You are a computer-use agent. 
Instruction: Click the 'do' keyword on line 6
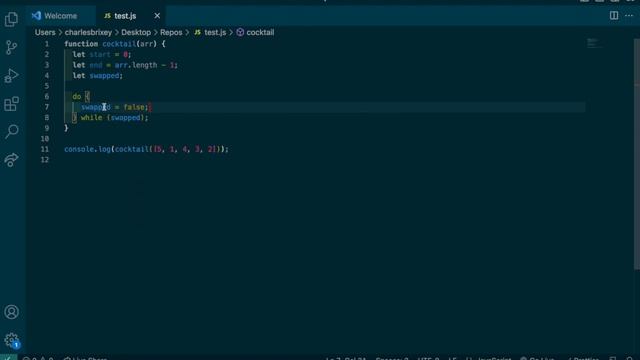[77, 96]
